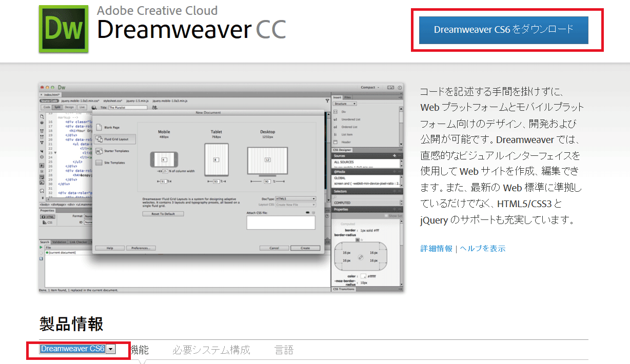Click the CSS Transitions tab in the screenshot
This screenshot has height=364, width=630.
click(x=344, y=289)
